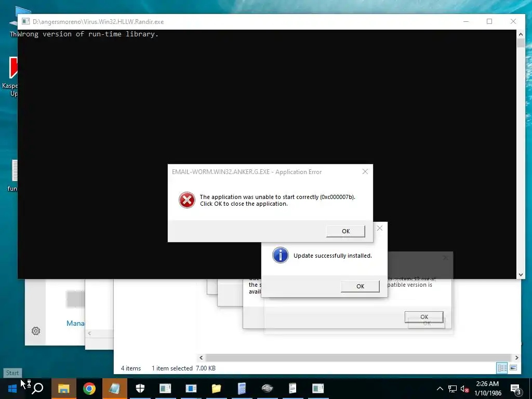Click the 'unable to start correctly' error message
Screen dimensions: 532x399
pyautogui.click(x=277, y=200)
